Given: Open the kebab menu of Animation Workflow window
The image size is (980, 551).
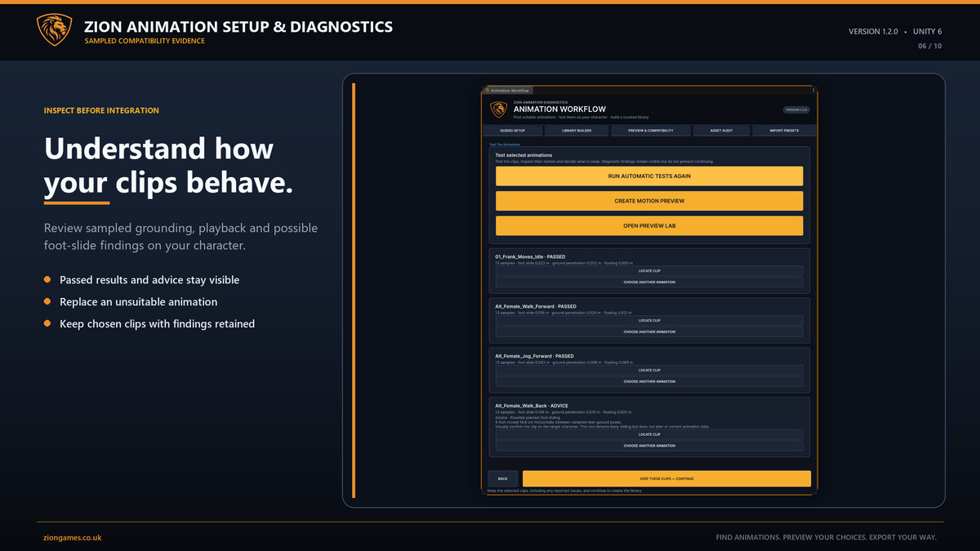Looking at the screenshot, I should 814,90.
